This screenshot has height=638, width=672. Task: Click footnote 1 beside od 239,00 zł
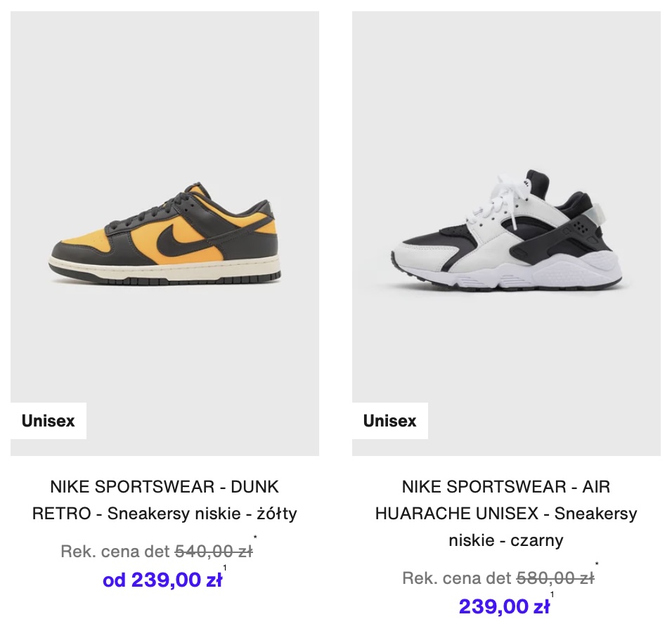tap(224, 568)
